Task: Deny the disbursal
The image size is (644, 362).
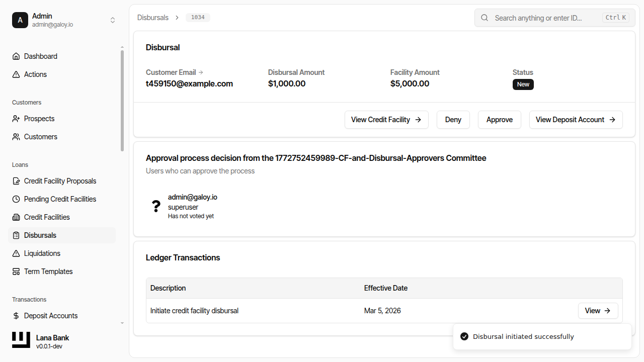Action: pos(452,120)
